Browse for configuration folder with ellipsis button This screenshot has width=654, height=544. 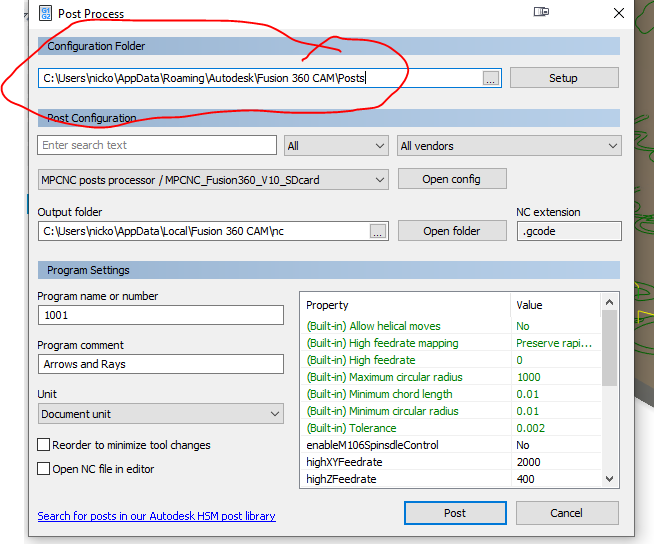[490, 79]
